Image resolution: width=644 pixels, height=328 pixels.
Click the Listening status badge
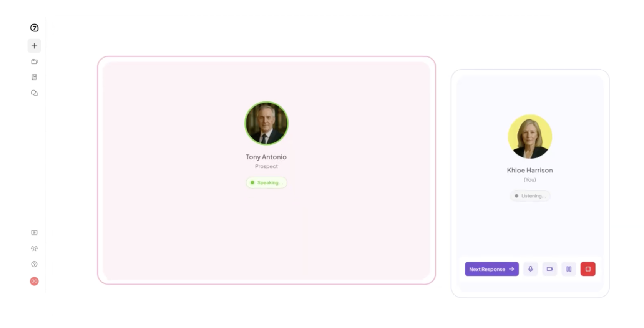(x=530, y=196)
